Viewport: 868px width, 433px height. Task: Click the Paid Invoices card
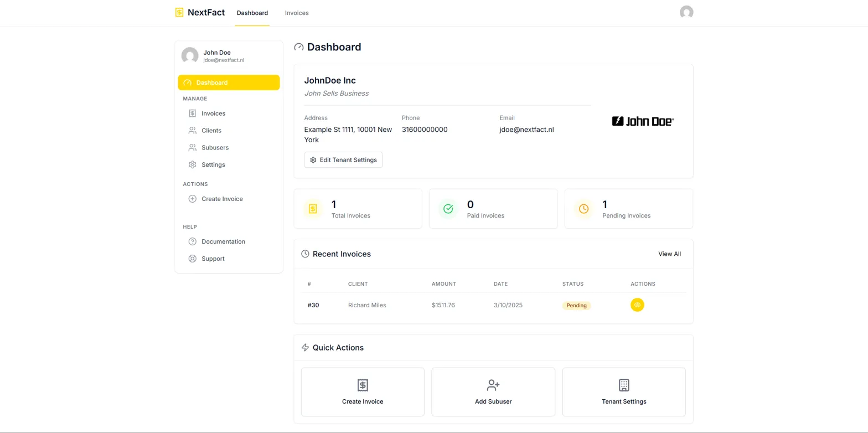(493, 209)
